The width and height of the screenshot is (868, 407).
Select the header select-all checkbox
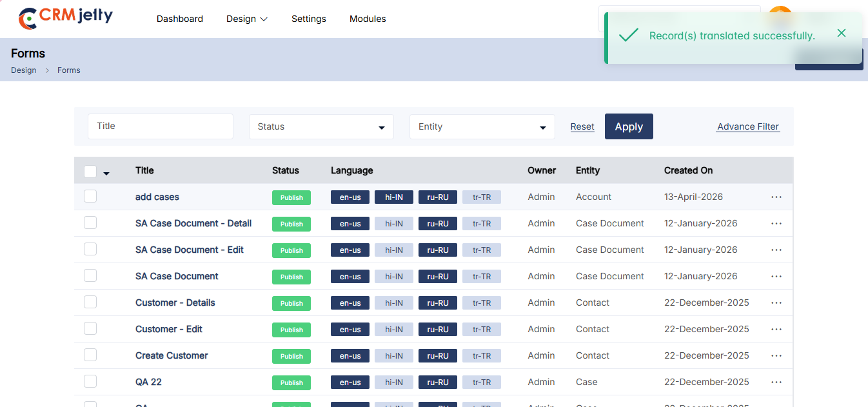tap(90, 171)
